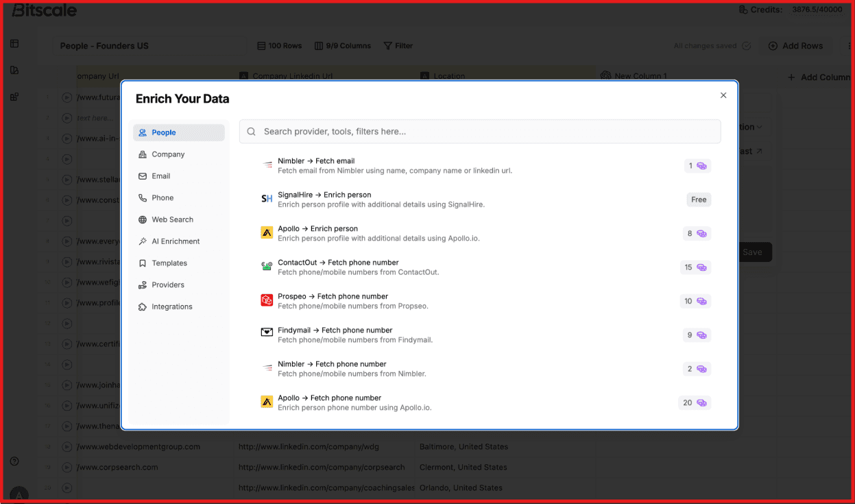The height and width of the screenshot is (504, 855).
Task: Open the Phone category
Action: coord(179,197)
